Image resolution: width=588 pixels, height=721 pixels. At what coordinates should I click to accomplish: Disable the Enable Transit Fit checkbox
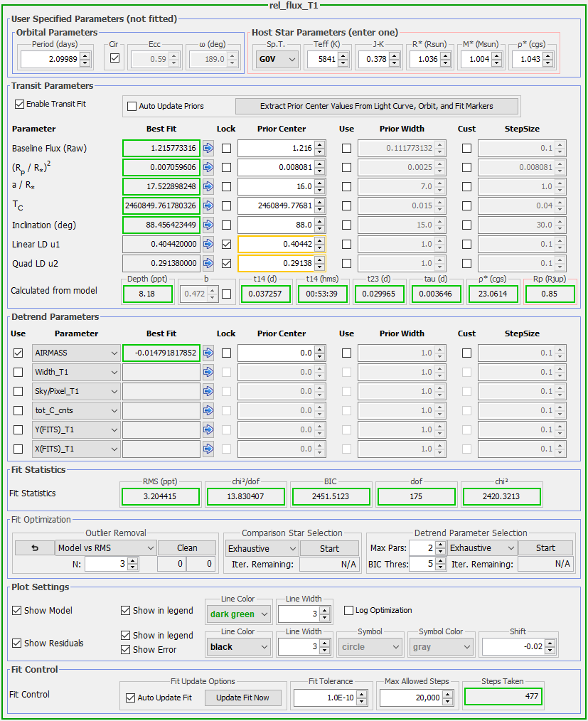click(x=19, y=104)
